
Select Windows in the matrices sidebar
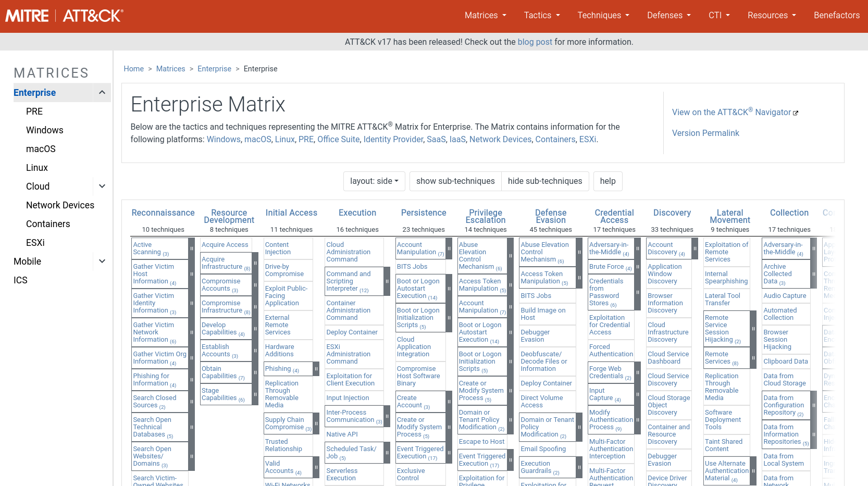45,130
